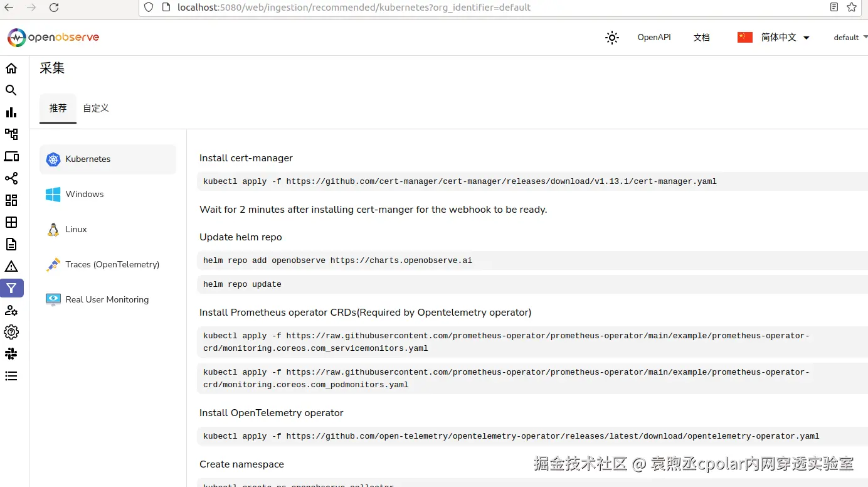Toggle reader view icon in address bar
Viewport: 868px width, 487px height.
tap(834, 8)
